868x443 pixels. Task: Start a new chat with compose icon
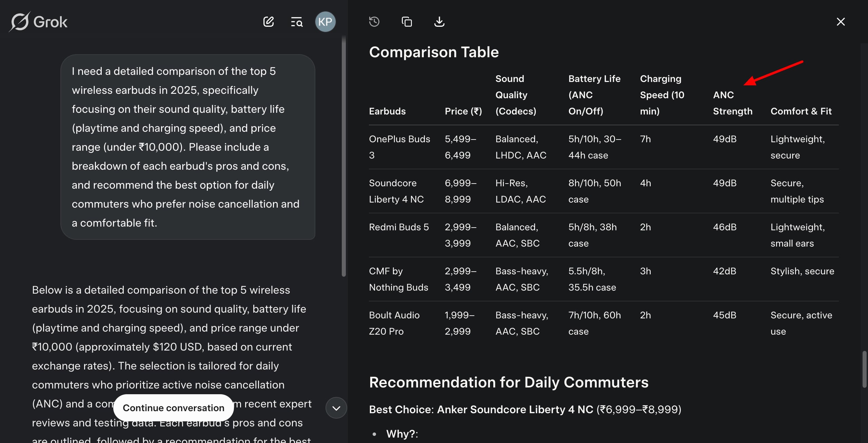click(268, 22)
